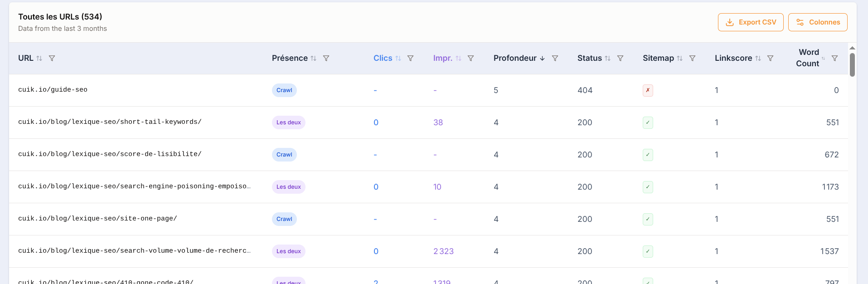Screen dimensions: 868x284
Task: Open filter icon for Impr. column
Action: (470, 58)
